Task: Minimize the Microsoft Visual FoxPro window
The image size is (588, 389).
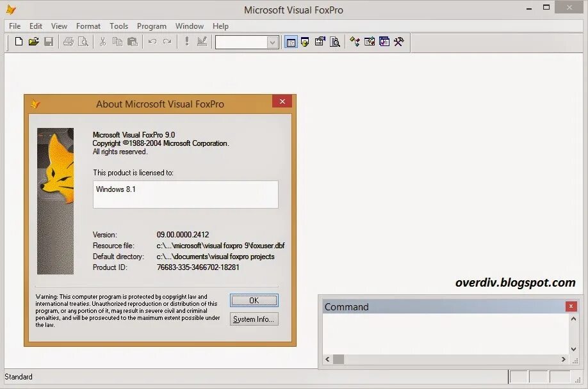Action: [x=529, y=8]
